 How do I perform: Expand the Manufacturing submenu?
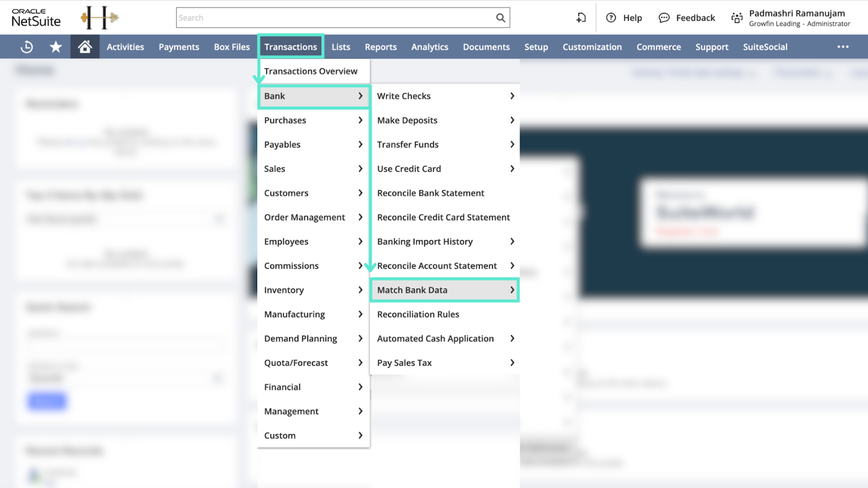(x=314, y=314)
